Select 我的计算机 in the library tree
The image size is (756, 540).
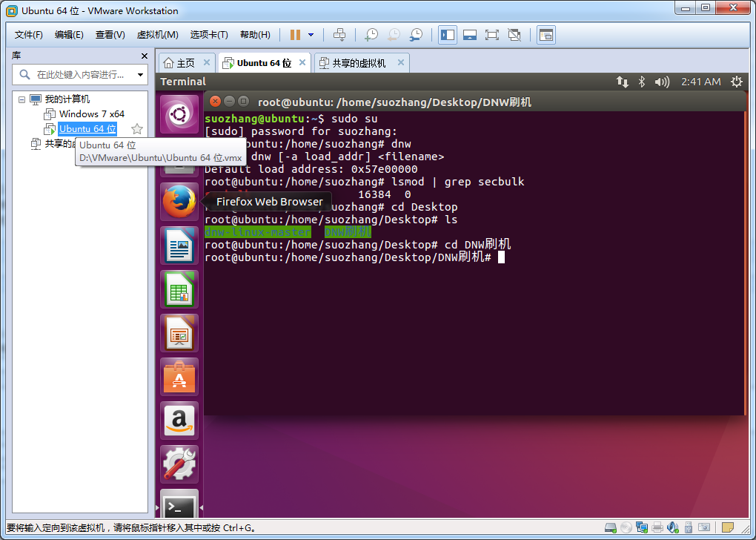[67, 99]
